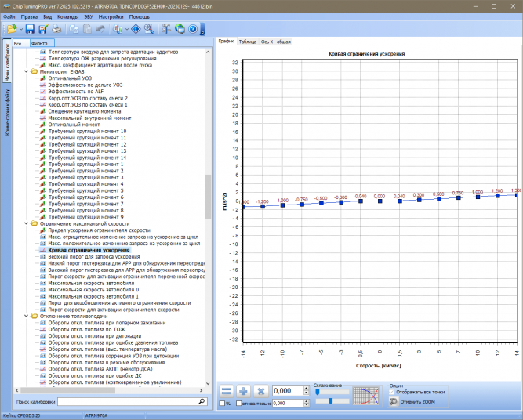Toggle the % checkbox
This screenshot has height=420, width=523.
coord(222,404)
